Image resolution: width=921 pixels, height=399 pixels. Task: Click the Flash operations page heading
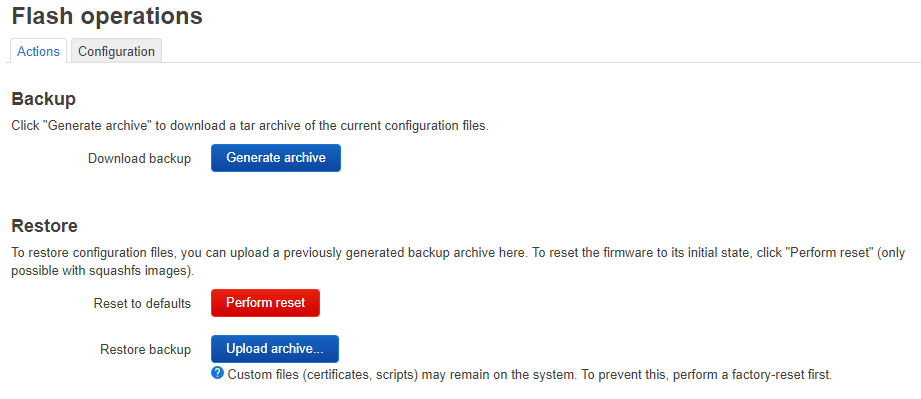tap(107, 16)
